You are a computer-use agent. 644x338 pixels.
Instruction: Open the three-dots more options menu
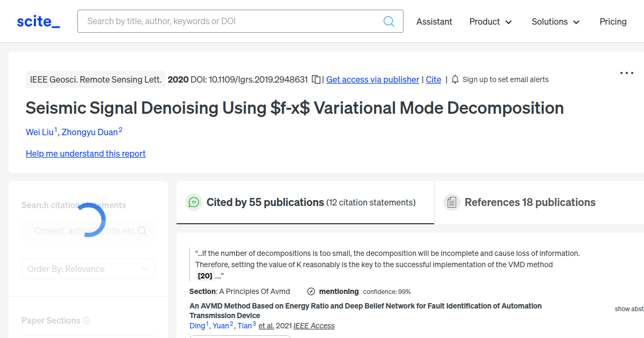[627, 73]
